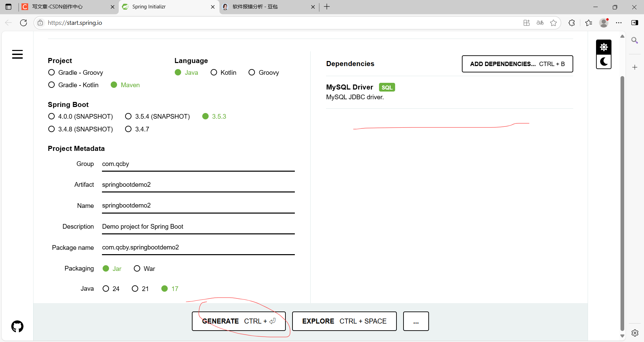
Task: Click the browser back arrow
Action: click(8, 23)
